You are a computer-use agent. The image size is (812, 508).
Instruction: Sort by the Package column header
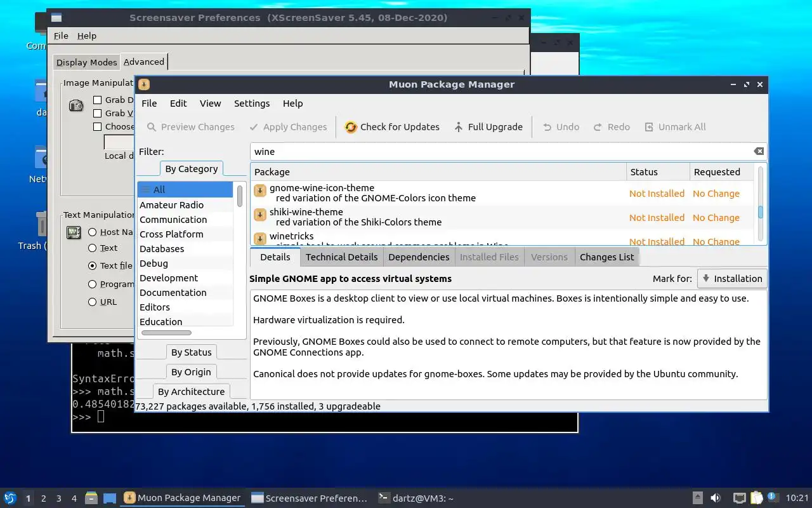[x=438, y=172]
